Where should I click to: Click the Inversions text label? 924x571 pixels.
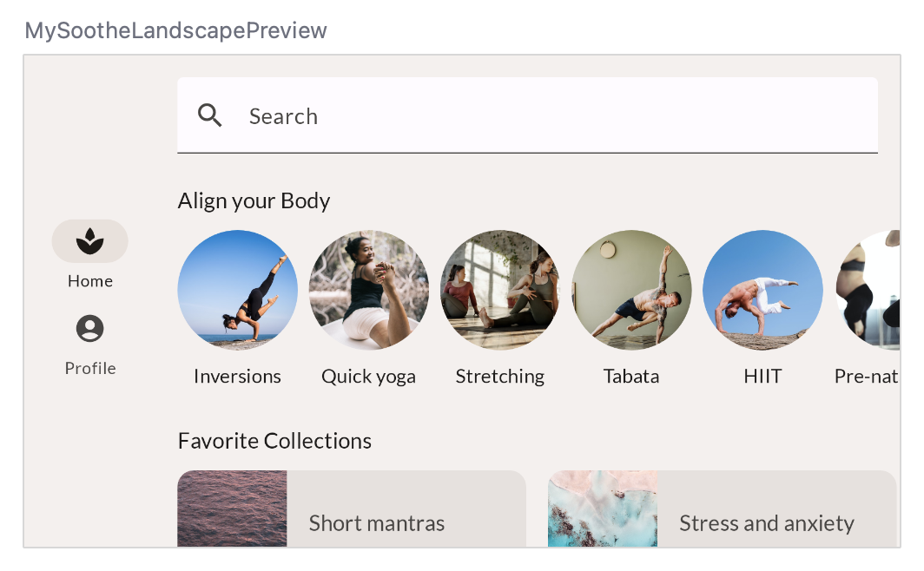pos(237,377)
